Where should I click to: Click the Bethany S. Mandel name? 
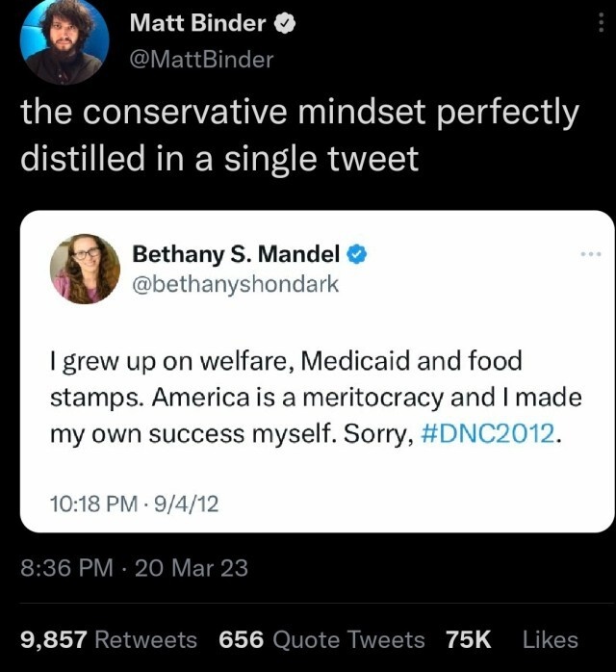236,254
